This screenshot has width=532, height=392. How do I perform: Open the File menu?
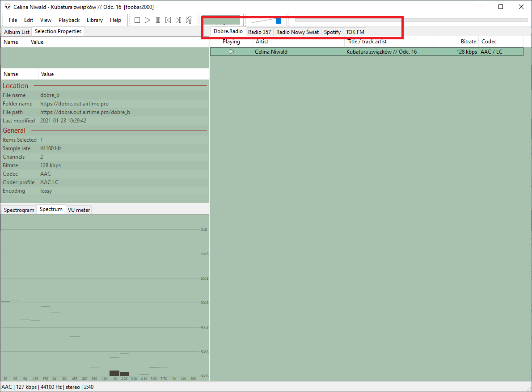point(13,20)
